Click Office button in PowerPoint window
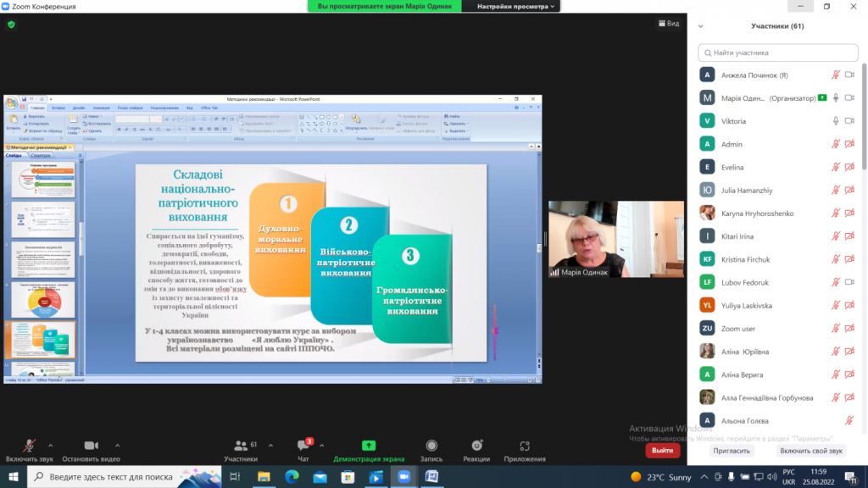The image size is (868, 488). pos(11,103)
